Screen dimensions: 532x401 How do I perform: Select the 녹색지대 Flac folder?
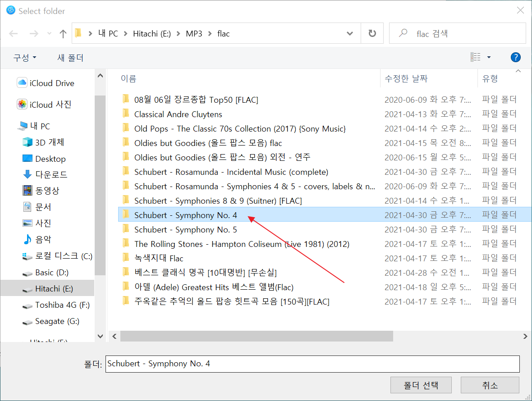pyautogui.click(x=324, y=258)
